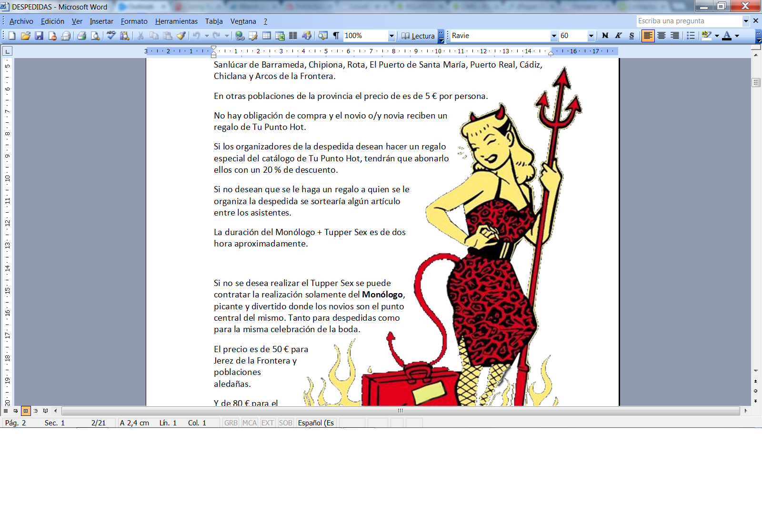
Task: Expand the help question box dropdown
Action: click(746, 21)
